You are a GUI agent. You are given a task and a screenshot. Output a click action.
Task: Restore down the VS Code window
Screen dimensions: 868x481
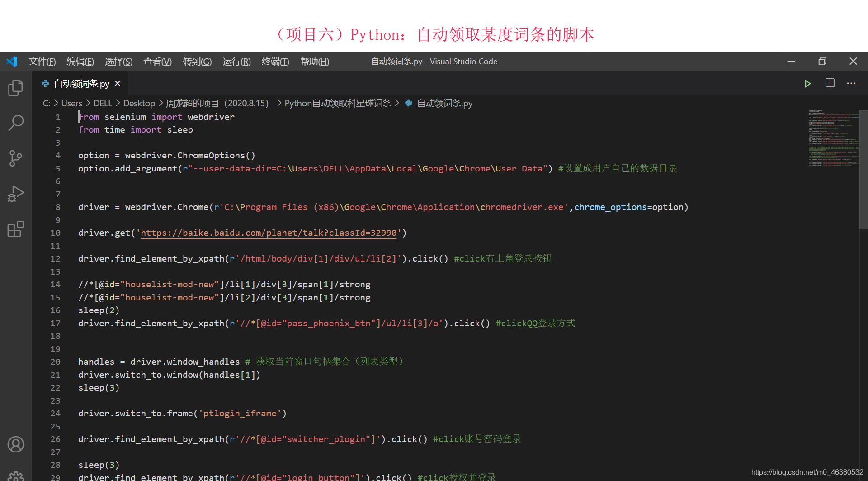point(822,62)
